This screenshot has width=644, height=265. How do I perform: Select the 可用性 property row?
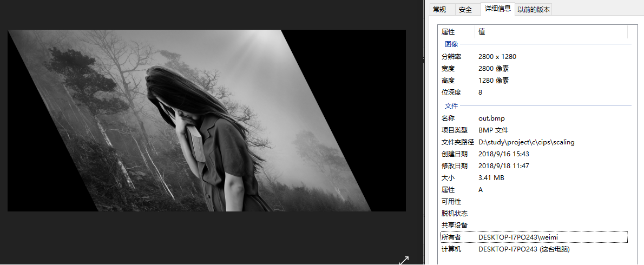(x=534, y=202)
